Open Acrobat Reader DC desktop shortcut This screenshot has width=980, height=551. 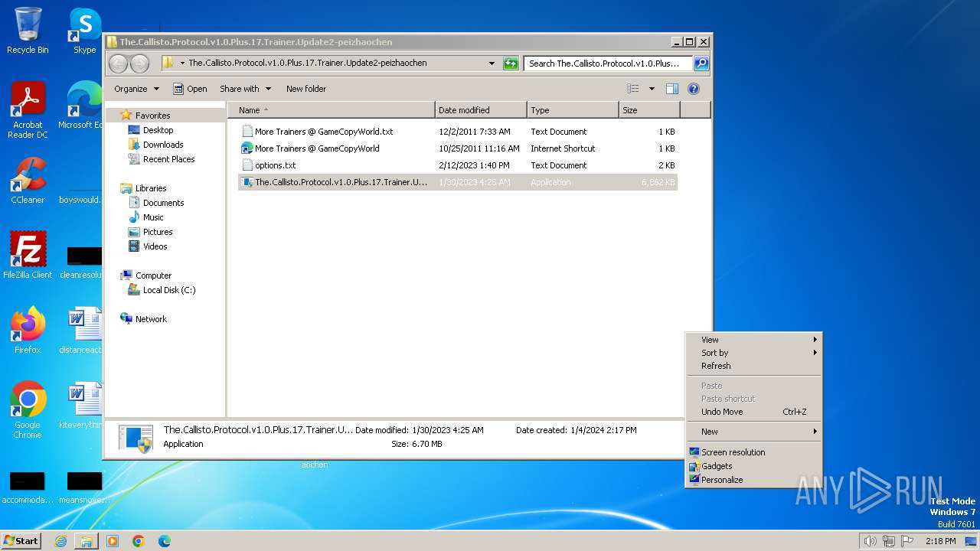(x=28, y=110)
